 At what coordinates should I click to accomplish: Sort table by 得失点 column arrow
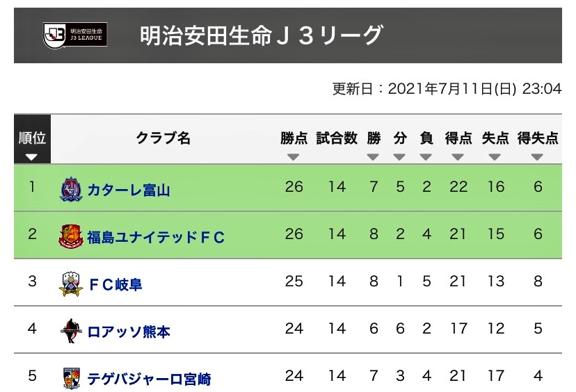[537, 157]
